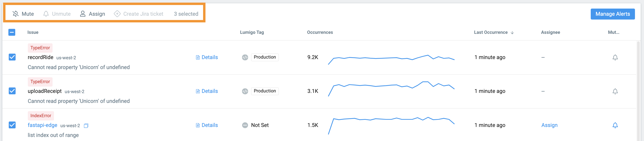Deselect the fastapi-edge issue checkbox

(12, 125)
